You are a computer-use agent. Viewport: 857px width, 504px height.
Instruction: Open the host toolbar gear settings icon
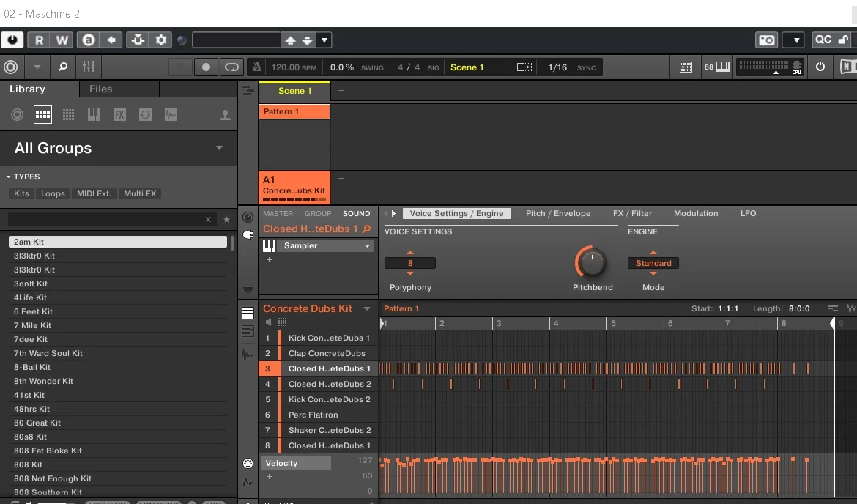pos(160,40)
